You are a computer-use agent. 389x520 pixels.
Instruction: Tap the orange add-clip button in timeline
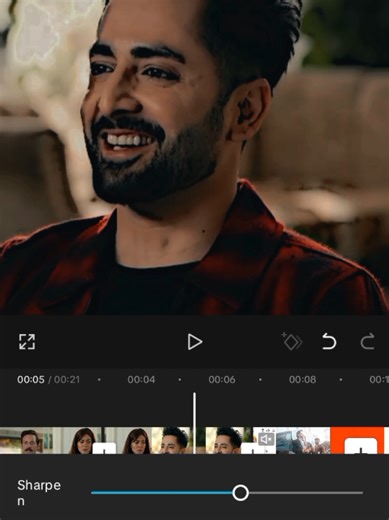pyautogui.click(x=360, y=447)
